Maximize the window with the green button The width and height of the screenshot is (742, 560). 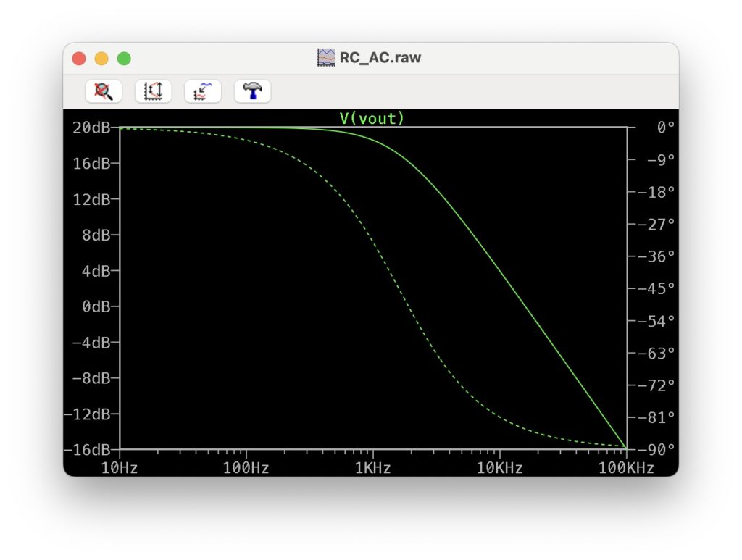coord(124,59)
